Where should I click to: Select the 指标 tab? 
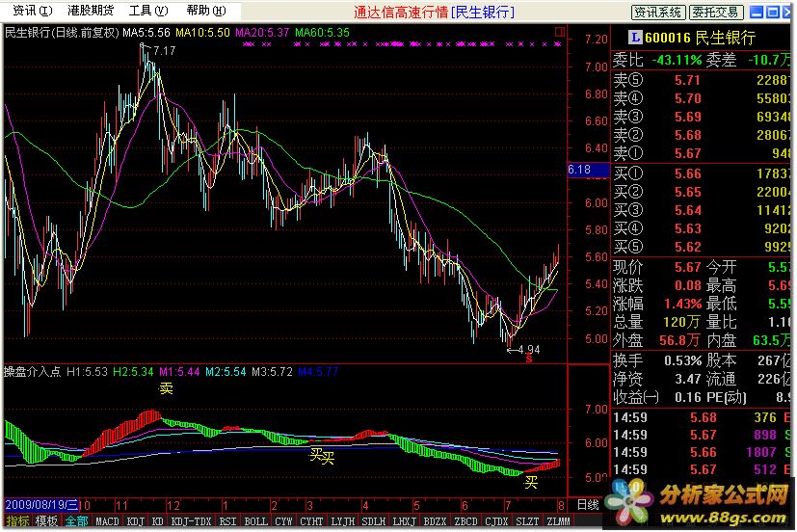click(17, 520)
